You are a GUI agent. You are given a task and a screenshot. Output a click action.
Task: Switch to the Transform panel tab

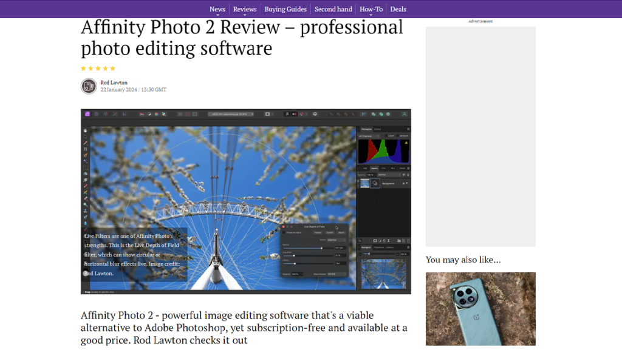[x=379, y=247]
